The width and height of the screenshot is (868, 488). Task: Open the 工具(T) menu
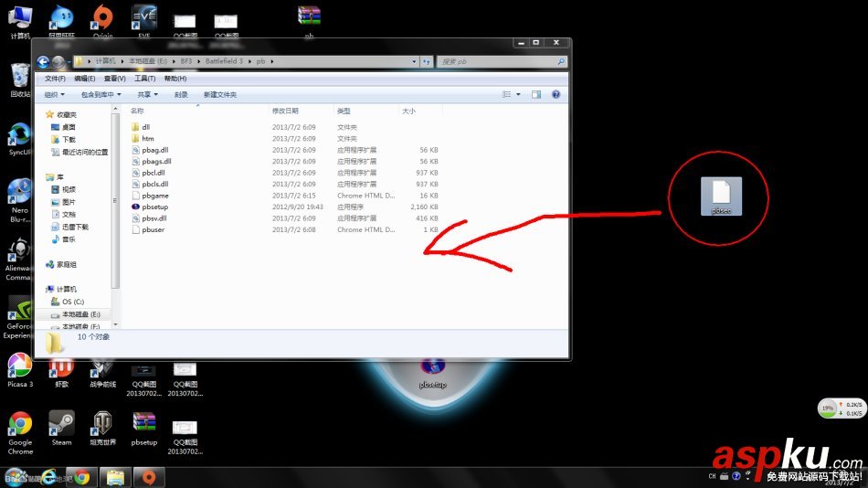tap(144, 79)
